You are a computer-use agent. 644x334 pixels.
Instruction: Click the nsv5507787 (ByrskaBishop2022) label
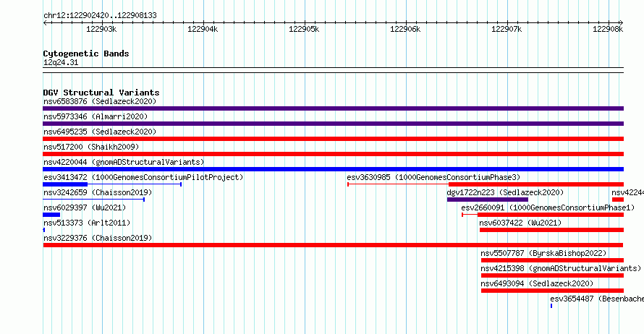point(543,253)
